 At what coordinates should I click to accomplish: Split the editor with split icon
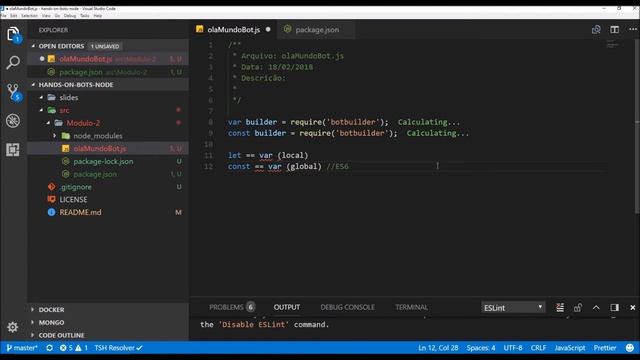point(614,29)
